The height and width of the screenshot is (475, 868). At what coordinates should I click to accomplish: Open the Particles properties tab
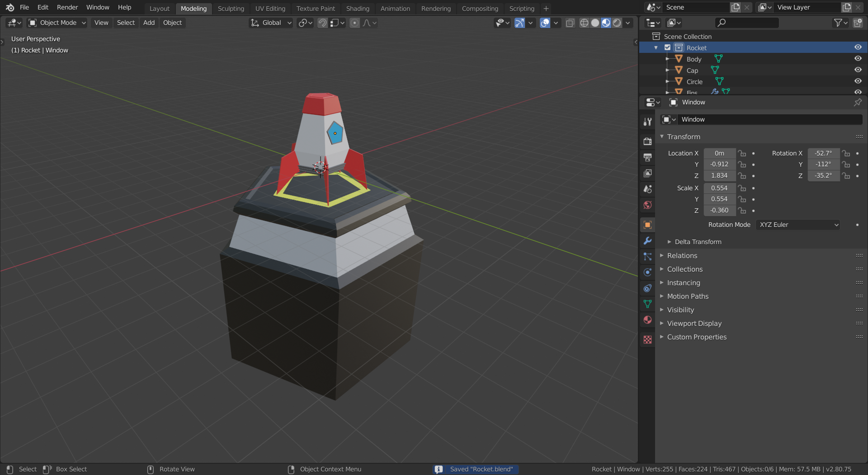click(647, 256)
